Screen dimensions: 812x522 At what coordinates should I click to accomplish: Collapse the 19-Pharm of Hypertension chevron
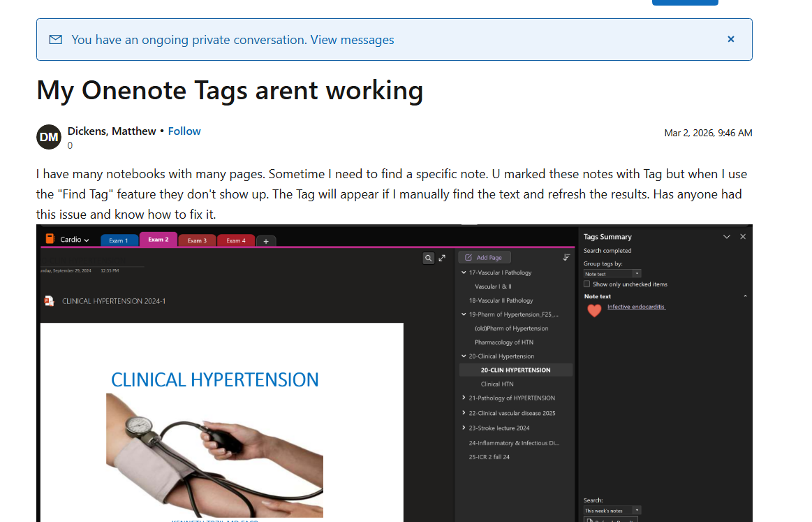click(464, 314)
